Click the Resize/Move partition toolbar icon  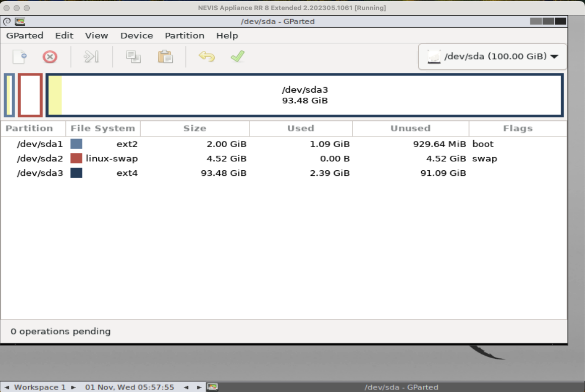tap(91, 56)
